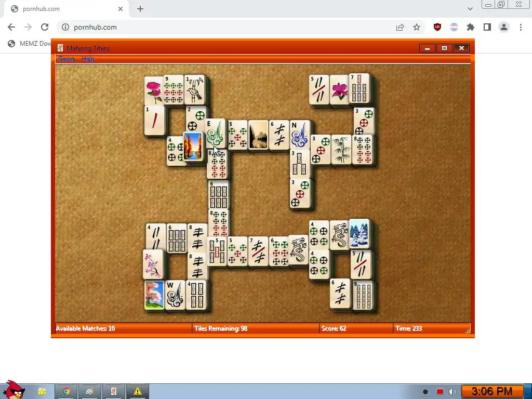Screen dimensions: 532x399
Task: Select the 3 of bamboo tile
Action: (x=300, y=164)
